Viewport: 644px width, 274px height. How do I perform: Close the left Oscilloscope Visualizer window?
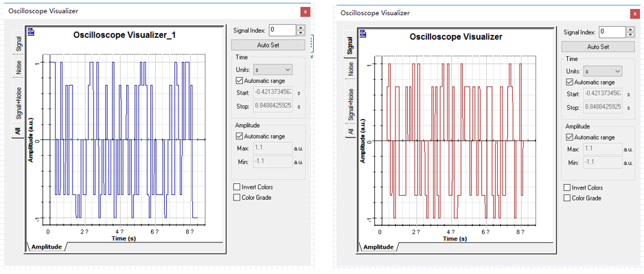[x=305, y=12]
